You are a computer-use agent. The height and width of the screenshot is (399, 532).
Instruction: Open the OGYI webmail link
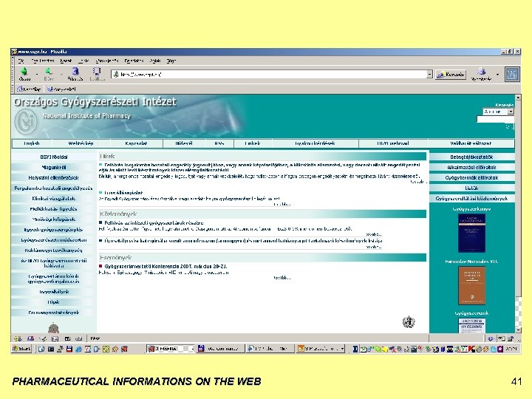pyautogui.click(x=393, y=143)
